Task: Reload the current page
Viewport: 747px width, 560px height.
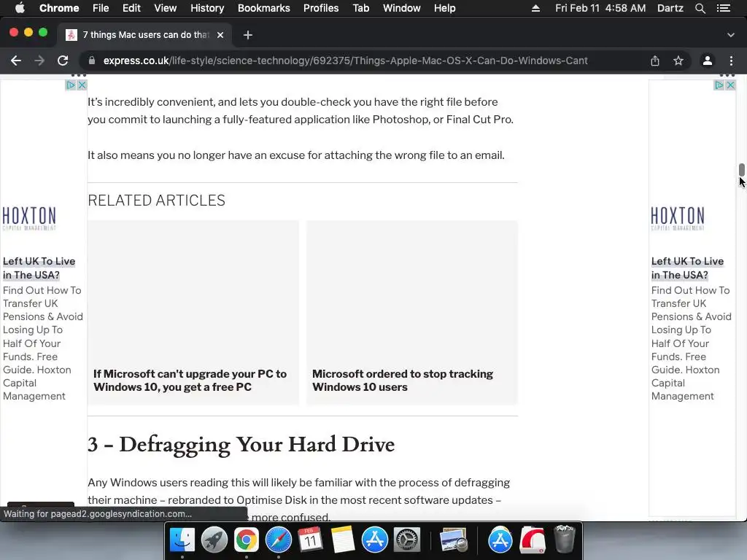Action: (x=63, y=61)
